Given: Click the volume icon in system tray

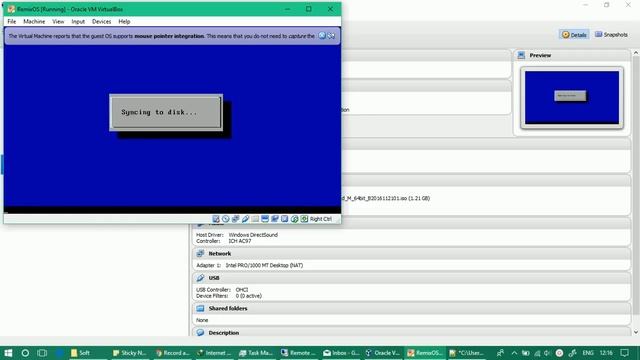Looking at the screenshot, I should (x=547, y=353).
